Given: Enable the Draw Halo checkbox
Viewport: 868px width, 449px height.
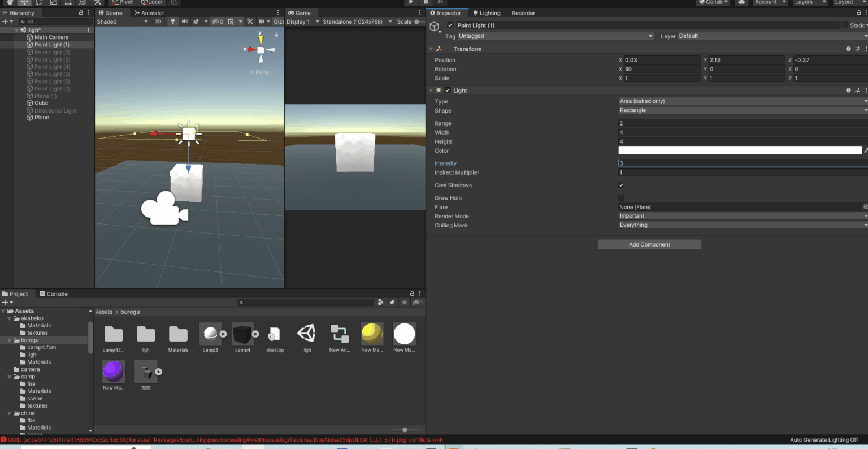Looking at the screenshot, I should tap(621, 197).
